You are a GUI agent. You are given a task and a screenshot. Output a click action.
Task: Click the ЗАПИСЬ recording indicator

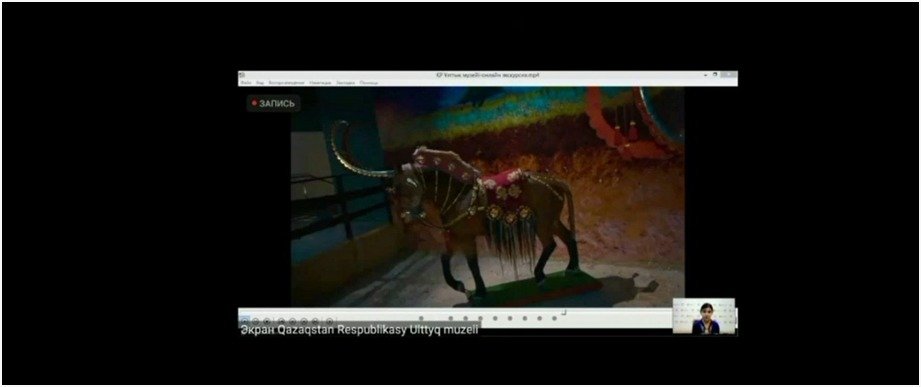[273, 103]
